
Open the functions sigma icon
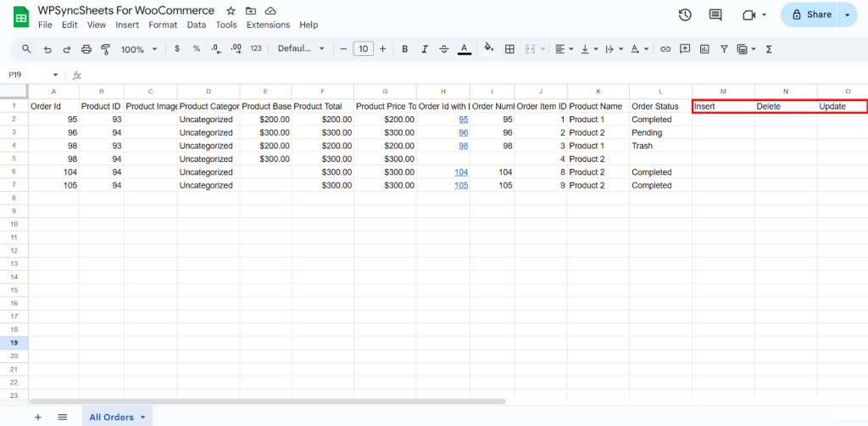click(768, 48)
